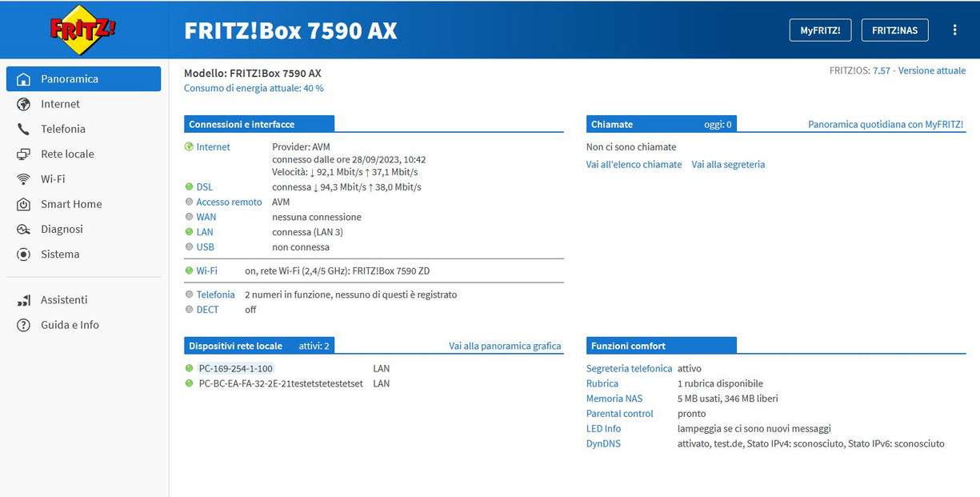This screenshot has height=497, width=980.
Task: Open the Internet menu in sidebar
Action: pos(83,104)
